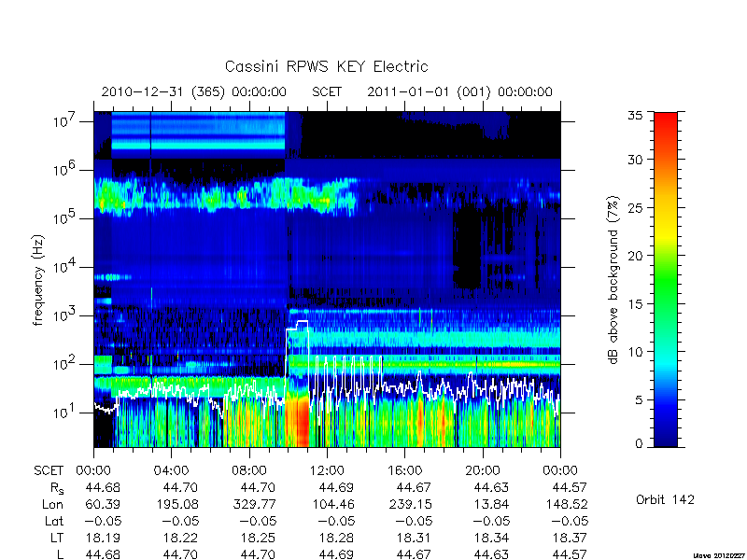Click the time axis label '20:00'
This screenshot has width=747, height=560.
[483, 471]
